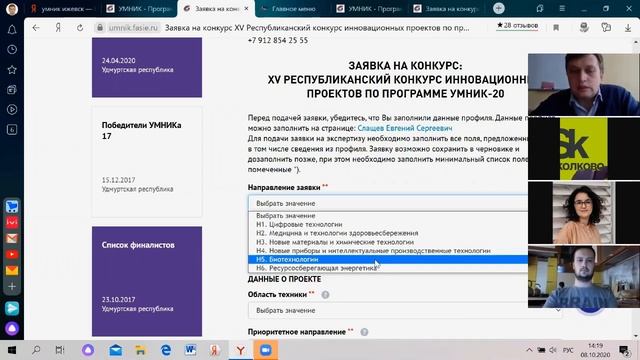Close the active 'Заявка на конк' tab
640x360 pixels.
pyautogui.click(x=246, y=9)
